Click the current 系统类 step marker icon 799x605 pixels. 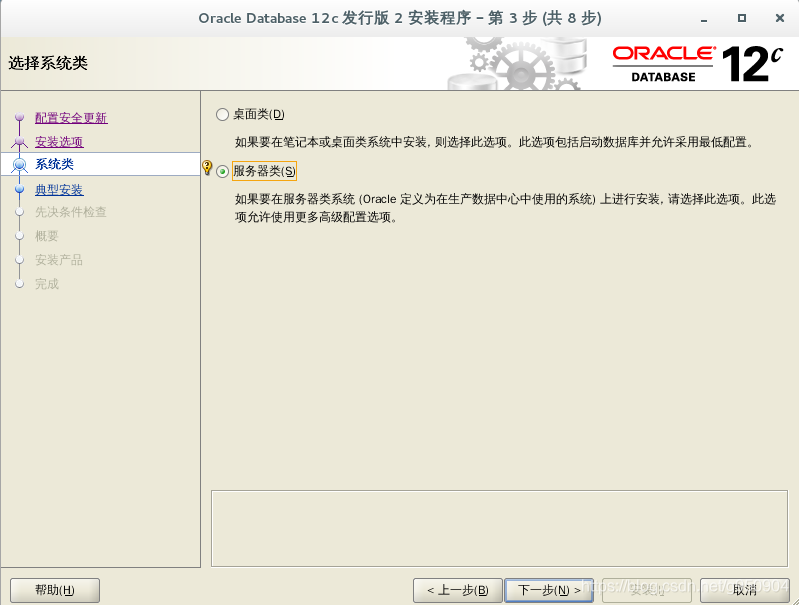19,165
